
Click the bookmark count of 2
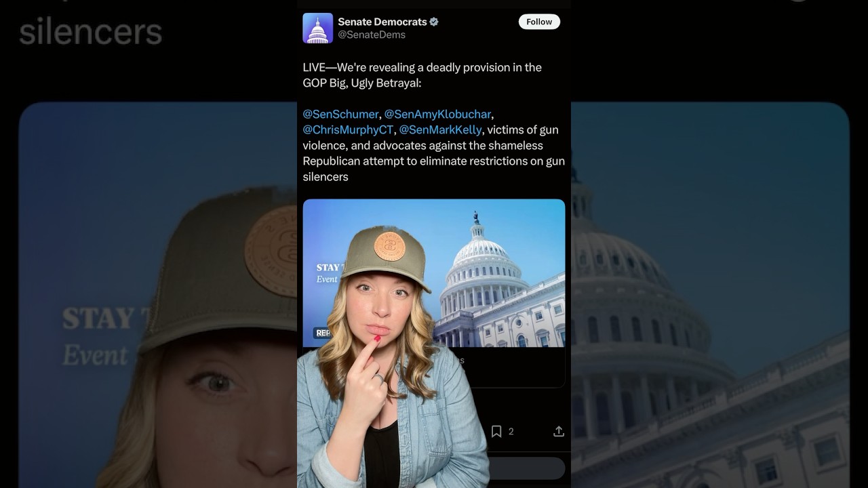coord(511,431)
